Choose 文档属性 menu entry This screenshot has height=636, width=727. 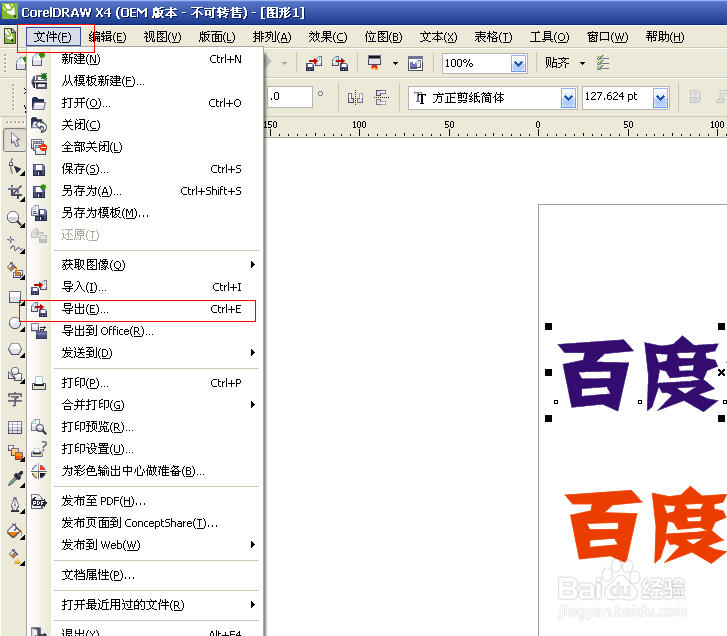tap(145, 575)
